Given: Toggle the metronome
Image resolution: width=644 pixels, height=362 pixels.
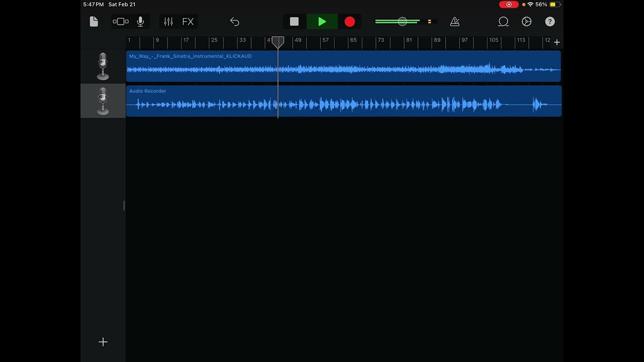Looking at the screenshot, I should [x=455, y=22].
